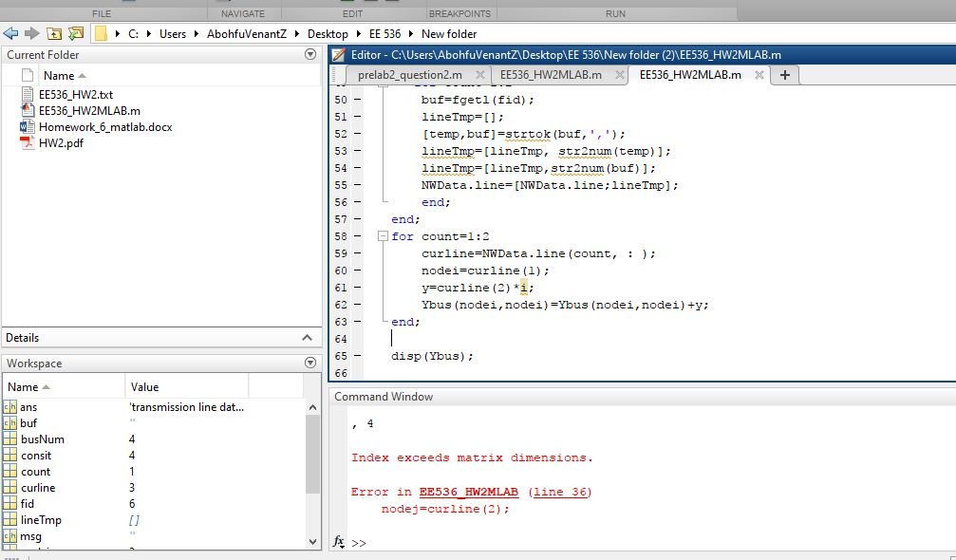The image size is (956, 560).
Task: Click the Homework_6_matlab.docx Word icon
Action: tap(28, 126)
